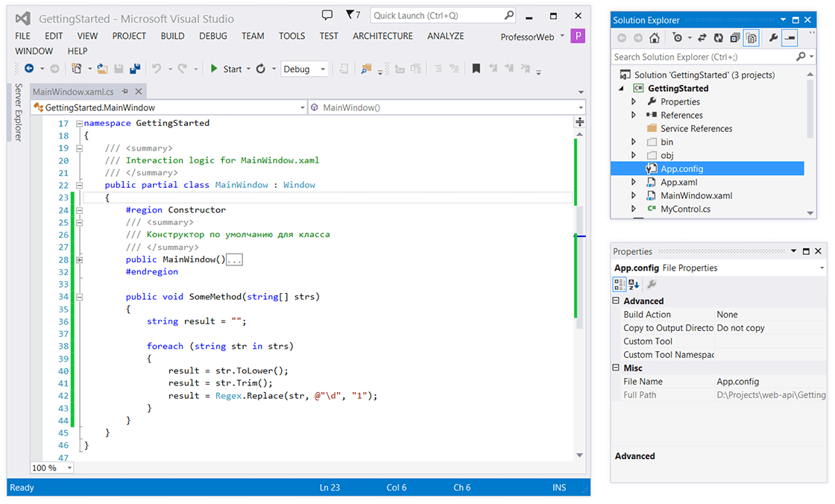Collapse the MainWindow class at line 22
The height and width of the screenshot is (504, 835).
point(79,186)
